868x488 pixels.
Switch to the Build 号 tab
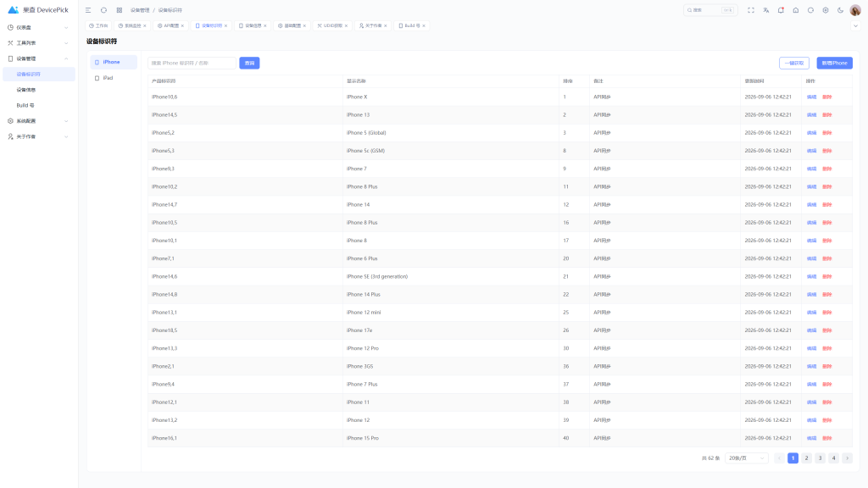click(x=409, y=25)
